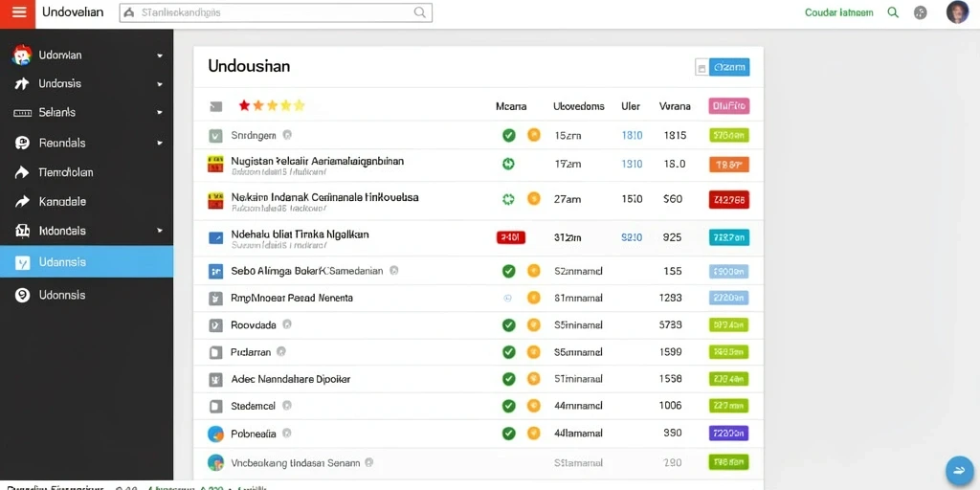Click the Pobnealia round avatar icon

pos(215,434)
